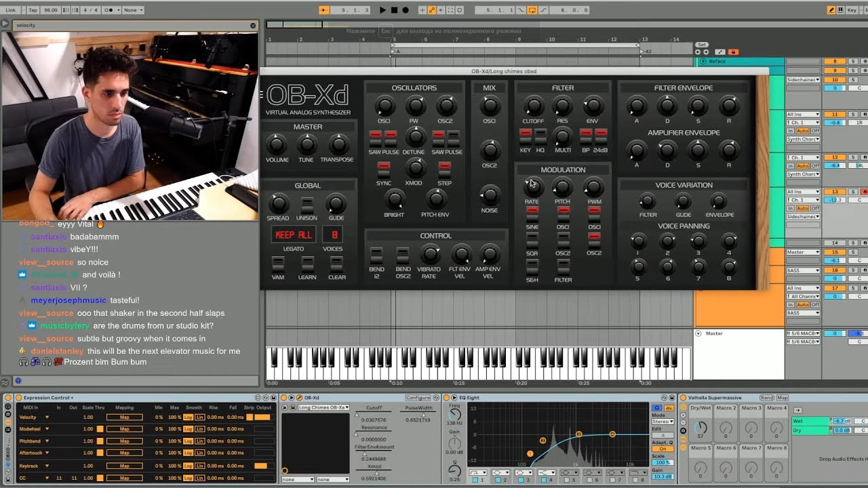The image size is (868, 488).
Task: Toggle the S&H LFO waveform switch
Action: click(532, 266)
